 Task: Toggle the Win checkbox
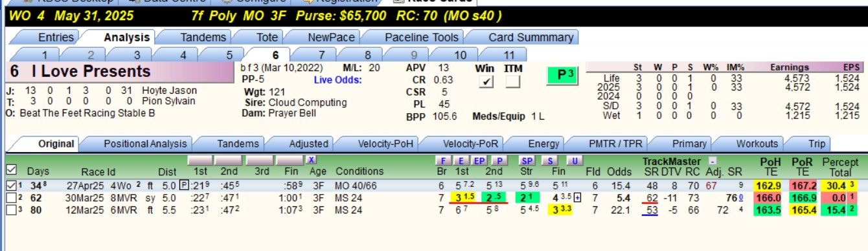point(486,82)
